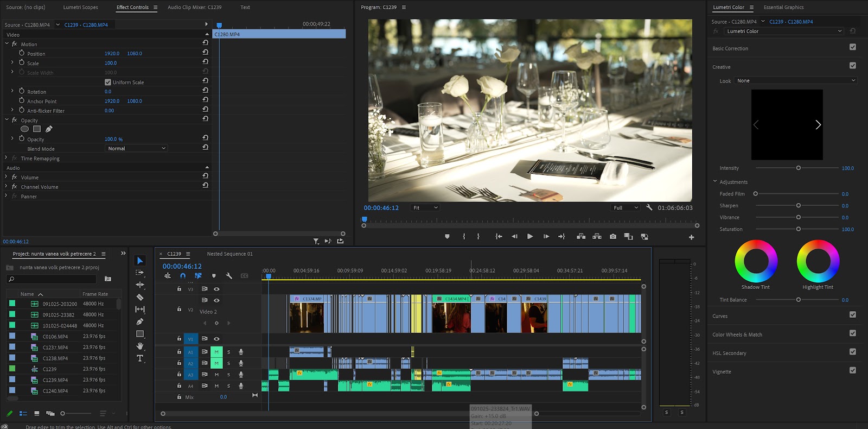868x429 pixels.
Task: Toggle Linked Selection in the timeline
Action: click(198, 276)
